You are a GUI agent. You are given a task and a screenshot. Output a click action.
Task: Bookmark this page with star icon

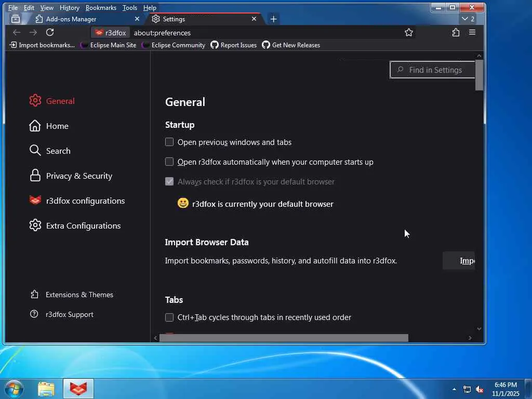409,33
